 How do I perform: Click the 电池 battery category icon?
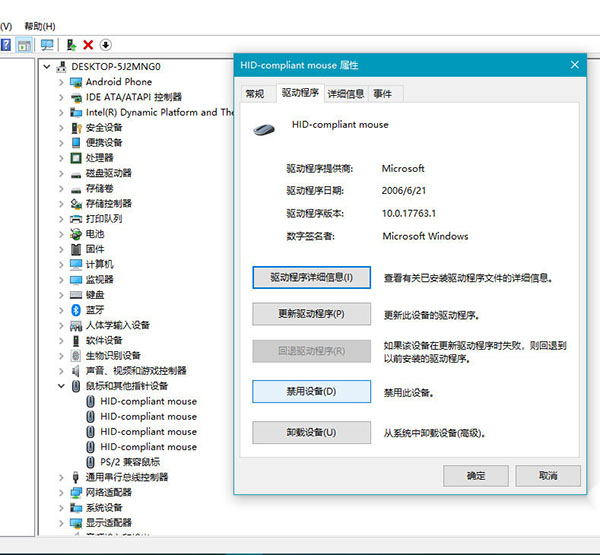coord(76,234)
